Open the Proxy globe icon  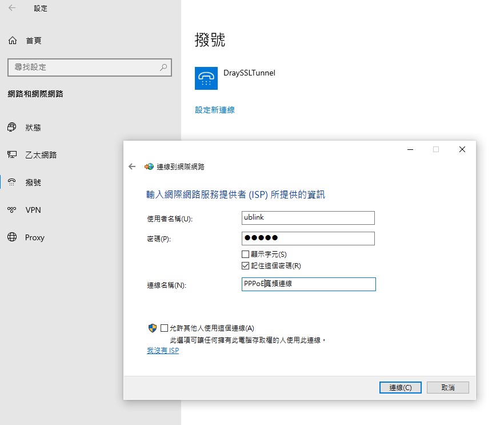point(12,237)
